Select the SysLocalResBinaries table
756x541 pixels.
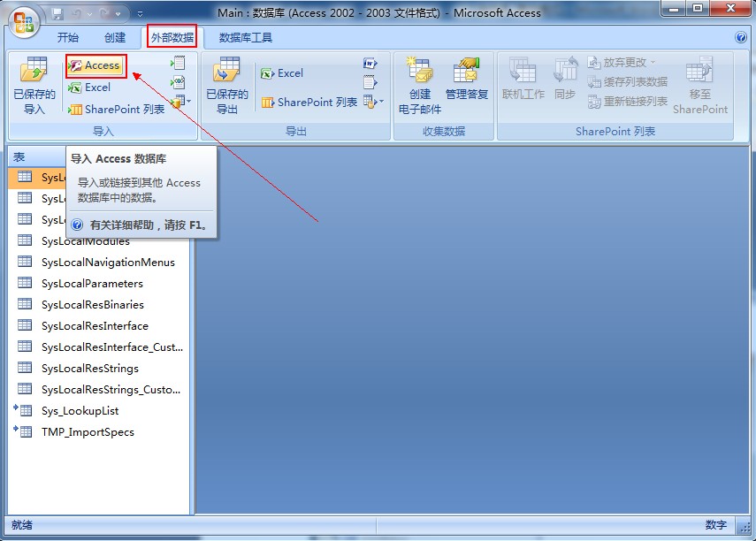pos(99,305)
